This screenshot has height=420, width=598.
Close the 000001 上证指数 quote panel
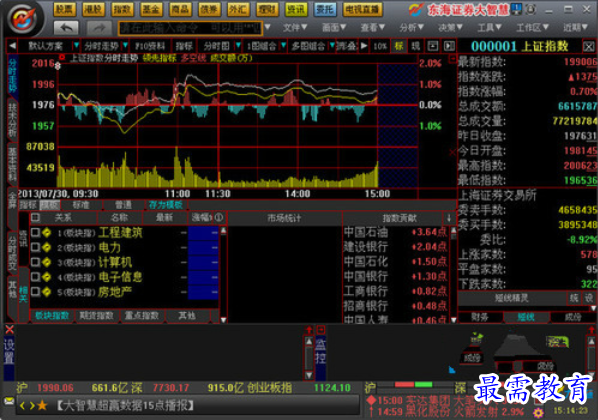tap(588, 47)
